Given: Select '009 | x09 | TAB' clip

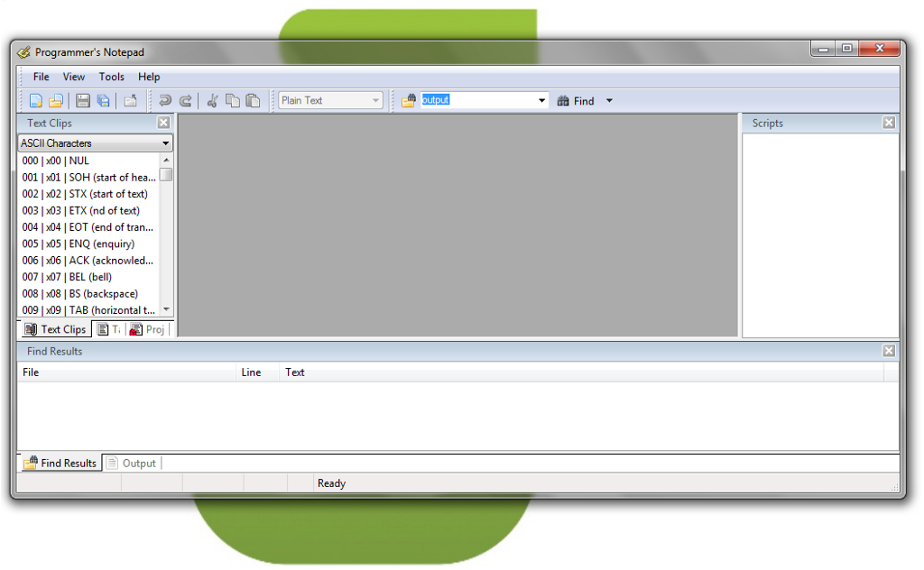Looking at the screenshot, I should click(x=89, y=309).
